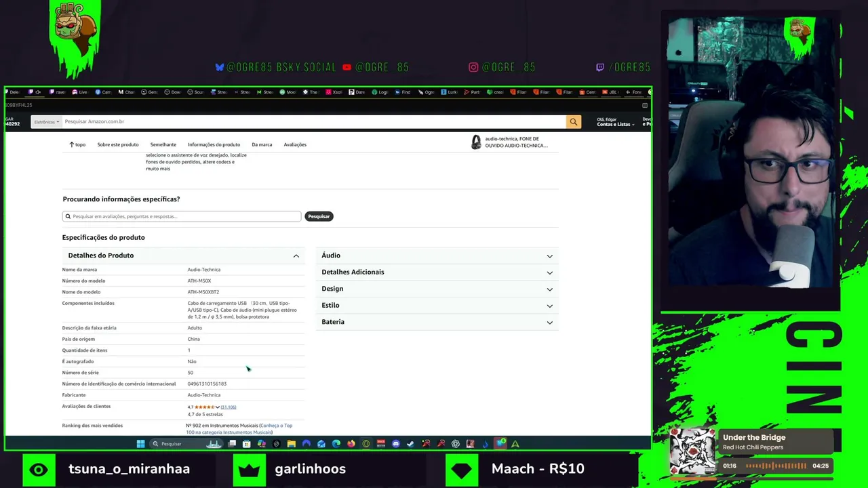Switch to the JBL browser tab
This screenshot has height=488, width=868.
pyautogui.click(x=610, y=91)
